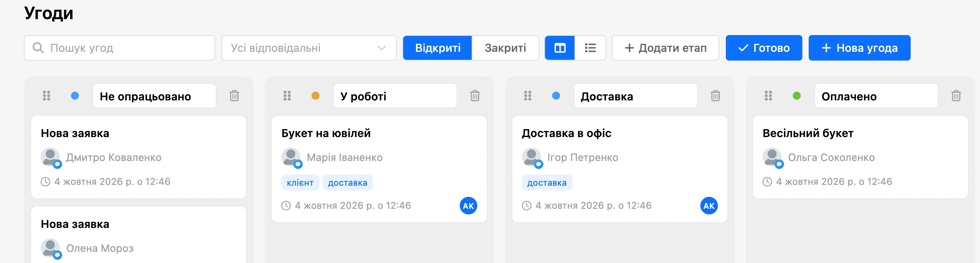Grab drag handle of 'Не опрацьовано' stage
This screenshot has width=980, height=263.
(47, 96)
